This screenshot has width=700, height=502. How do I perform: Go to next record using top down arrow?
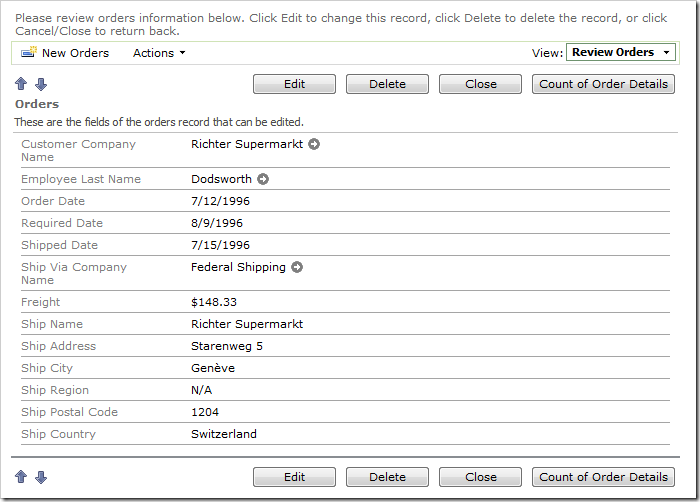pos(41,85)
